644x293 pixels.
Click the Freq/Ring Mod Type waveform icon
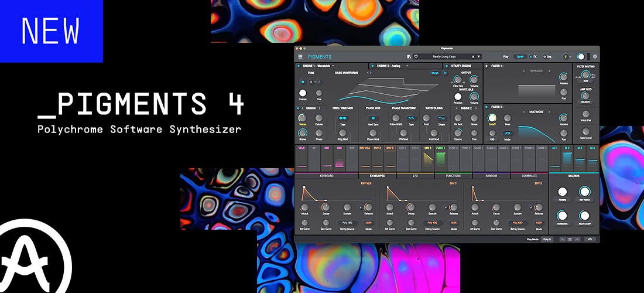pyautogui.click(x=342, y=118)
